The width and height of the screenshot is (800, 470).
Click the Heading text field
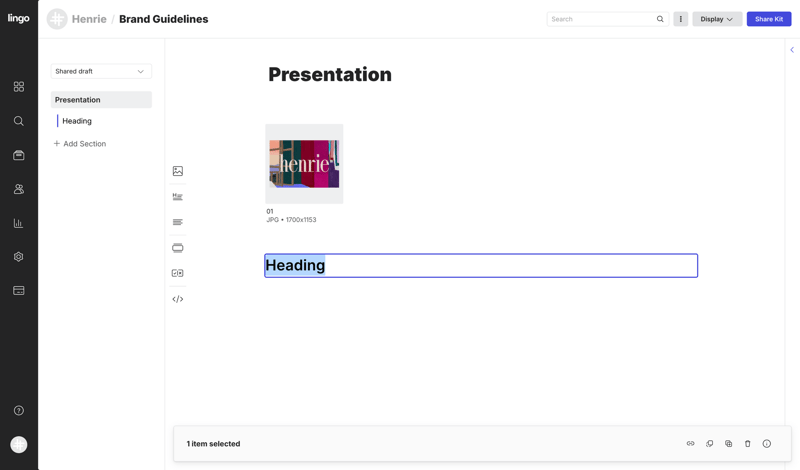coord(481,265)
